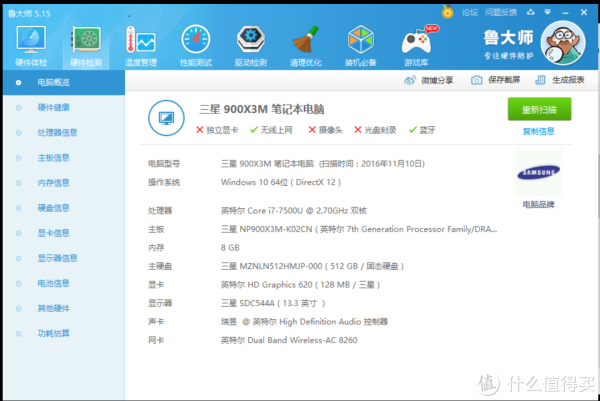Click the Weibo share icon
The height and width of the screenshot is (401, 600).
coord(410,80)
